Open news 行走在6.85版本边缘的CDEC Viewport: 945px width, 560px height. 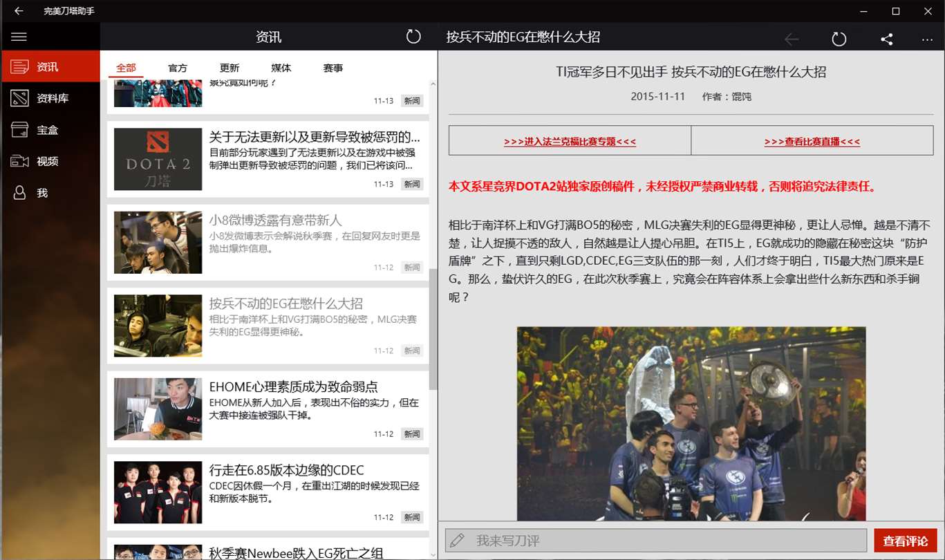(268, 492)
